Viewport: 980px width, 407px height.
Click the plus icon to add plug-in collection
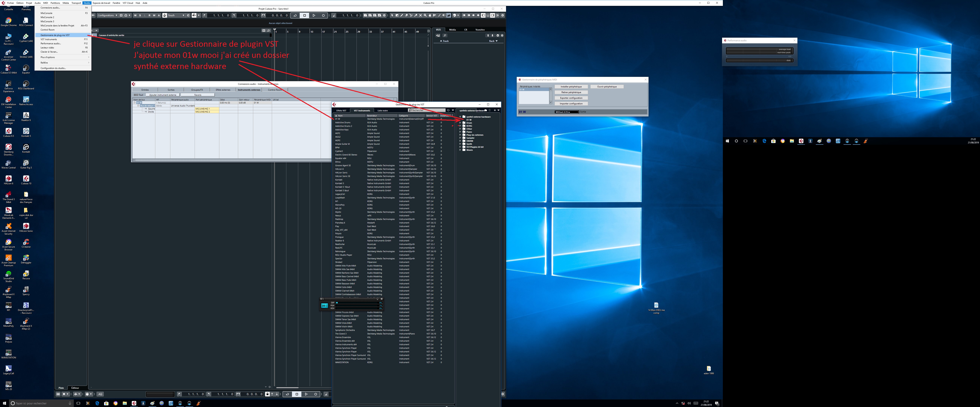coord(495,110)
